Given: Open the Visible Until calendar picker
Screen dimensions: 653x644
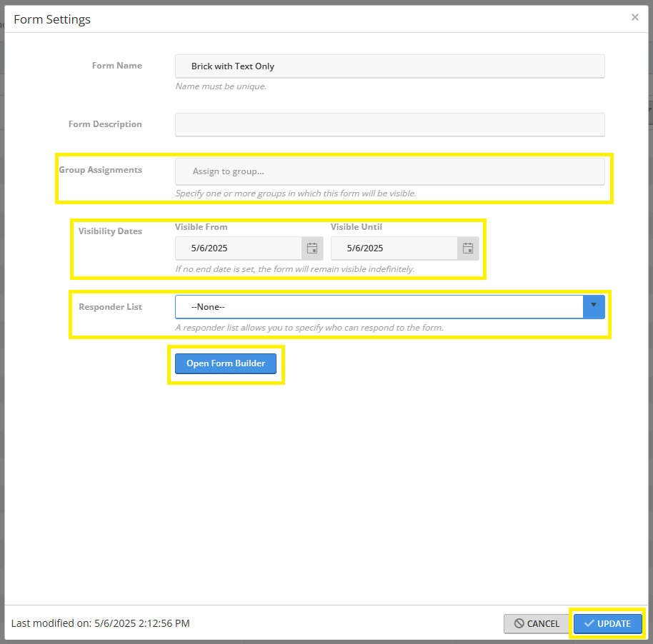Looking at the screenshot, I should [x=468, y=248].
